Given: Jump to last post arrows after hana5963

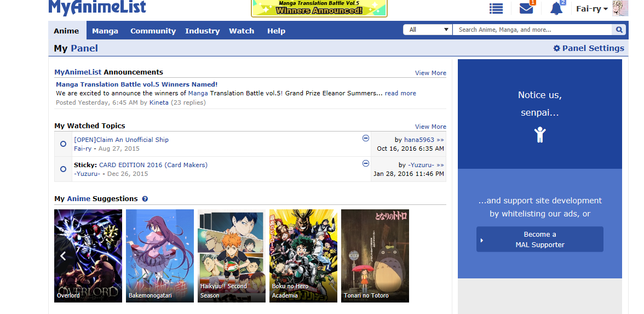Looking at the screenshot, I should coord(440,140).
